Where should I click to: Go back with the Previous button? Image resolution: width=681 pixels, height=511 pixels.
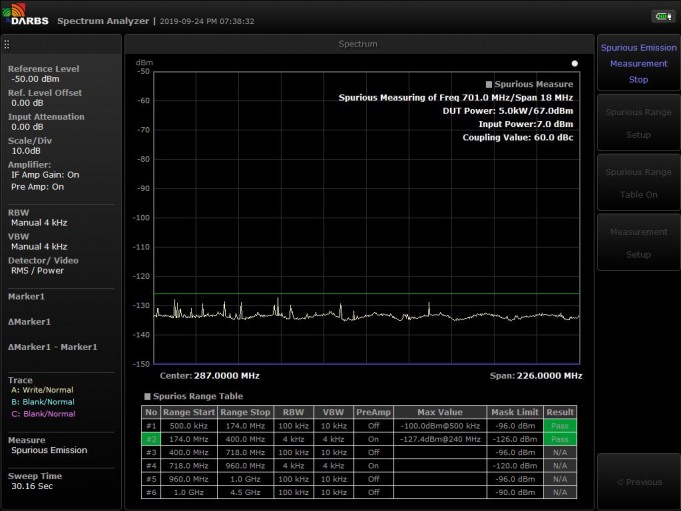(638, 482)
